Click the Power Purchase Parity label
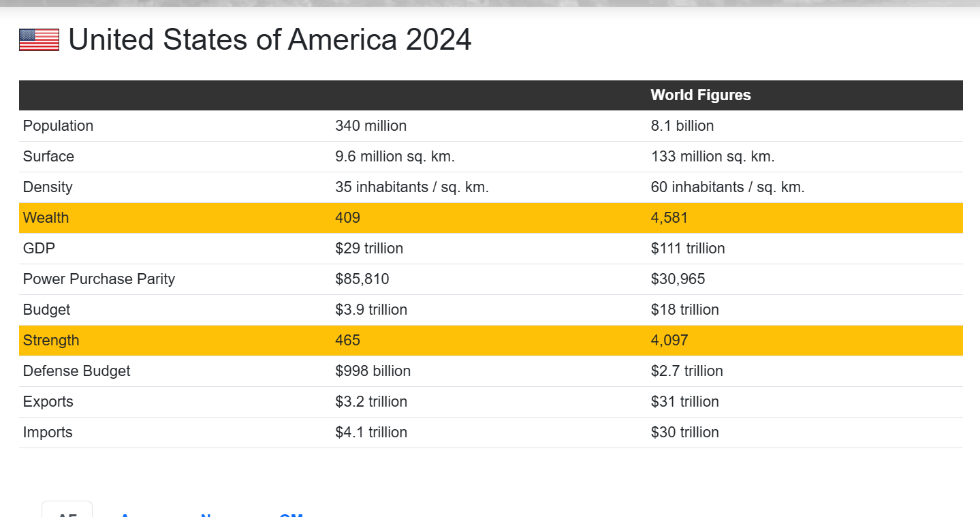 click(x=99, y=279)
